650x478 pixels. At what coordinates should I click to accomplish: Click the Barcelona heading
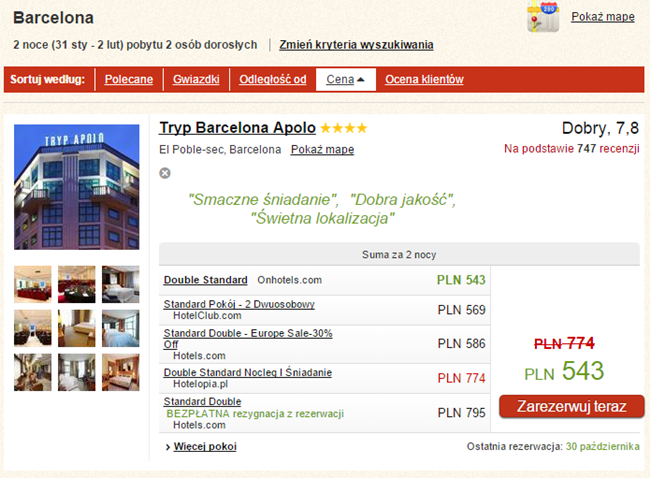coord(53,18)
